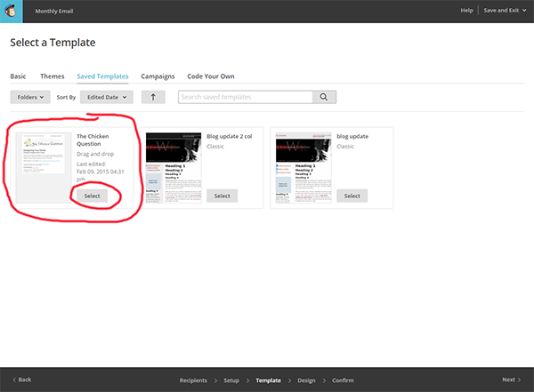The width and height of the screenshot is (534, 392).
Task: Click the Monthly Email campaign title
Action: [x=54, y=11]
